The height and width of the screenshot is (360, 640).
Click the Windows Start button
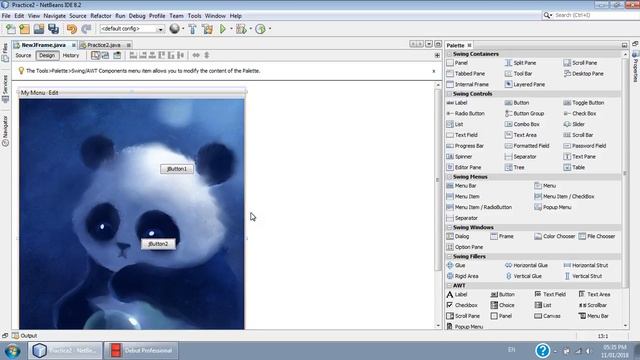point(13,351)
